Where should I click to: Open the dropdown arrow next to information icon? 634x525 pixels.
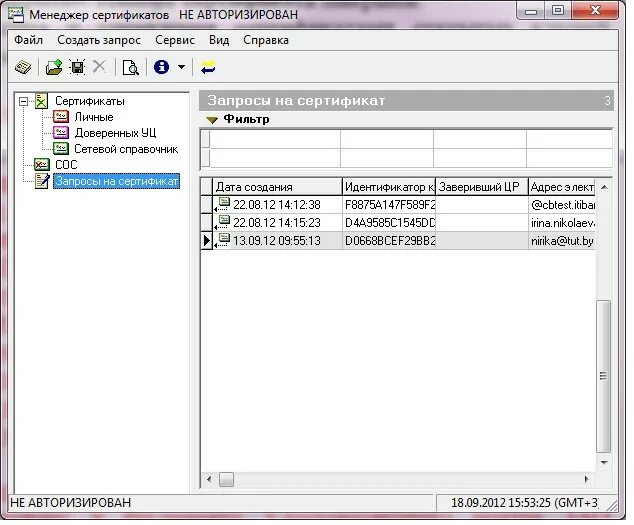[x=182, y=67]
